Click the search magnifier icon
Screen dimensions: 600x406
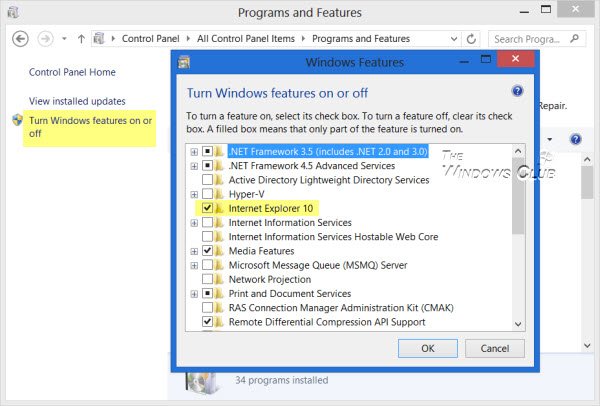[574, 38]
